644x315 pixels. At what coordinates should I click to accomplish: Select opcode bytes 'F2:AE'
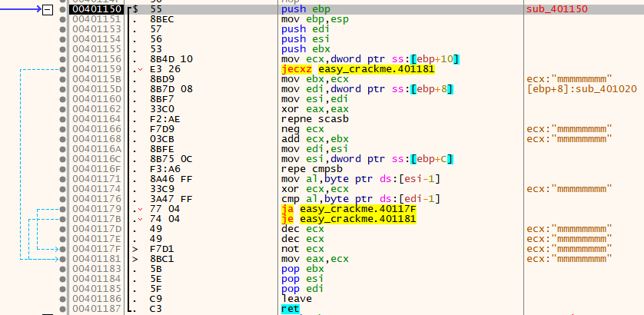[165, 119]
